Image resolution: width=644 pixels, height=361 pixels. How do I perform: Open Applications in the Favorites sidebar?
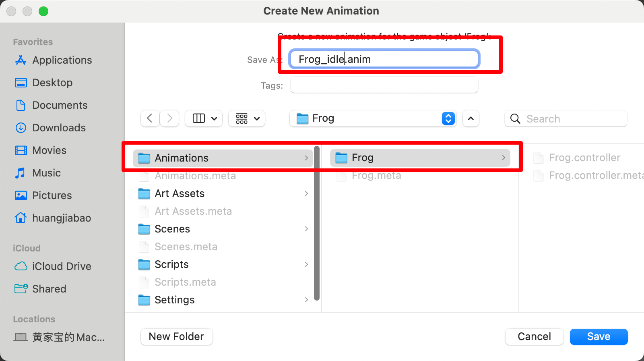tap(54, 60)
